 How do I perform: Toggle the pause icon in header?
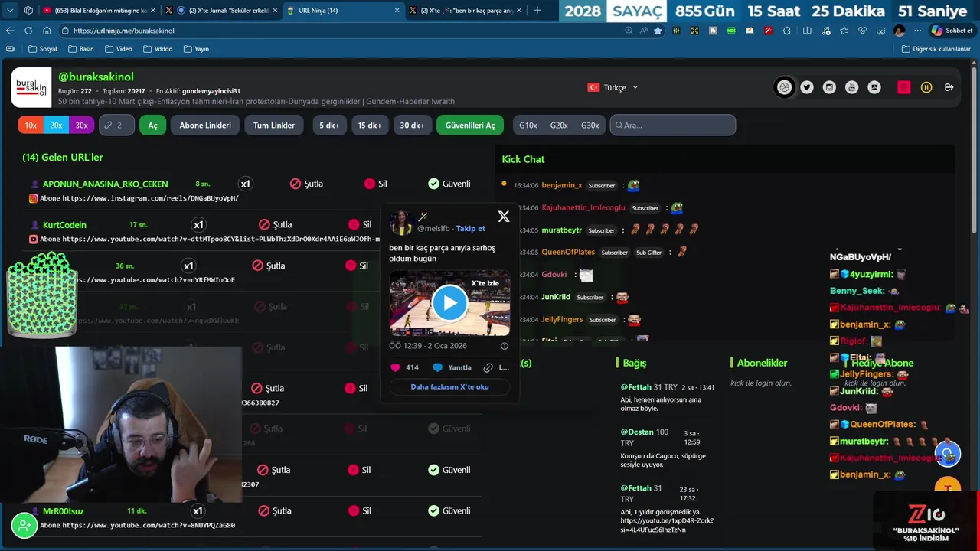tap(926, 87)
